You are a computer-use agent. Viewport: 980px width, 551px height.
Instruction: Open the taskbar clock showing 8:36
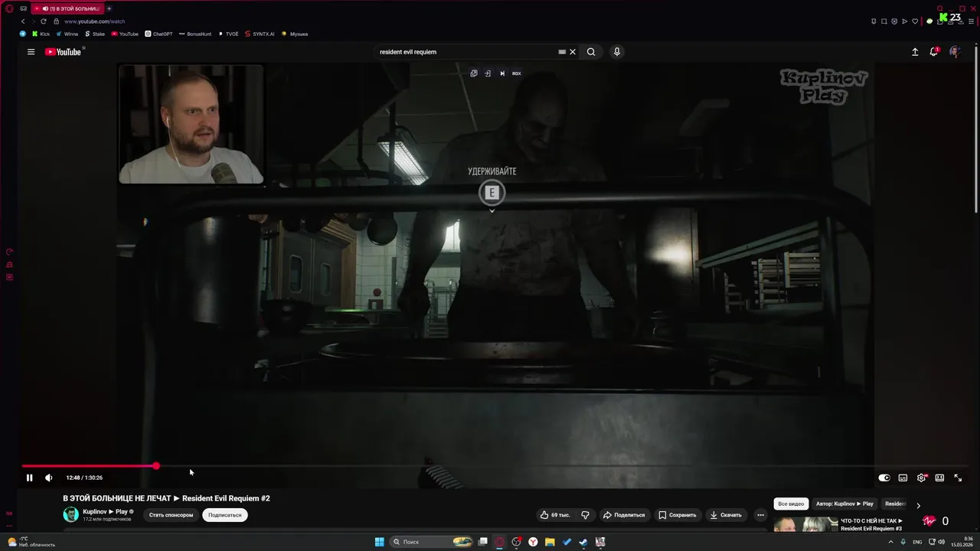click(x=962, y=542)
